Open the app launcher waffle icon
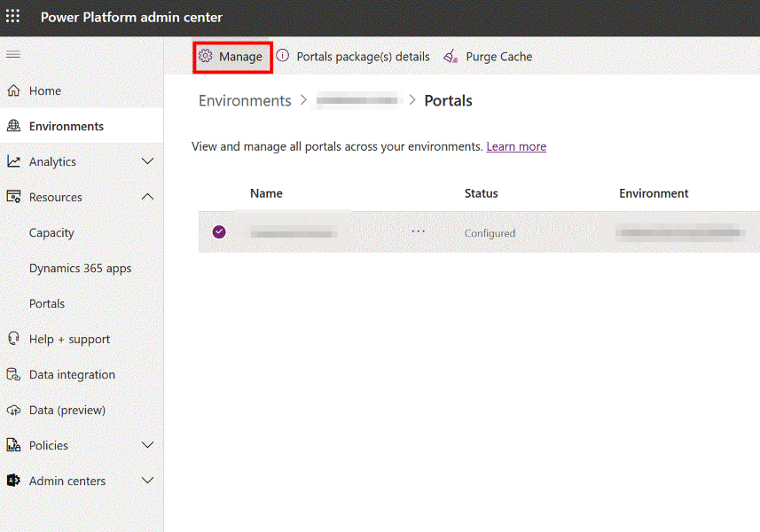The width and height of the screenshot is (760, 532). 13,16
